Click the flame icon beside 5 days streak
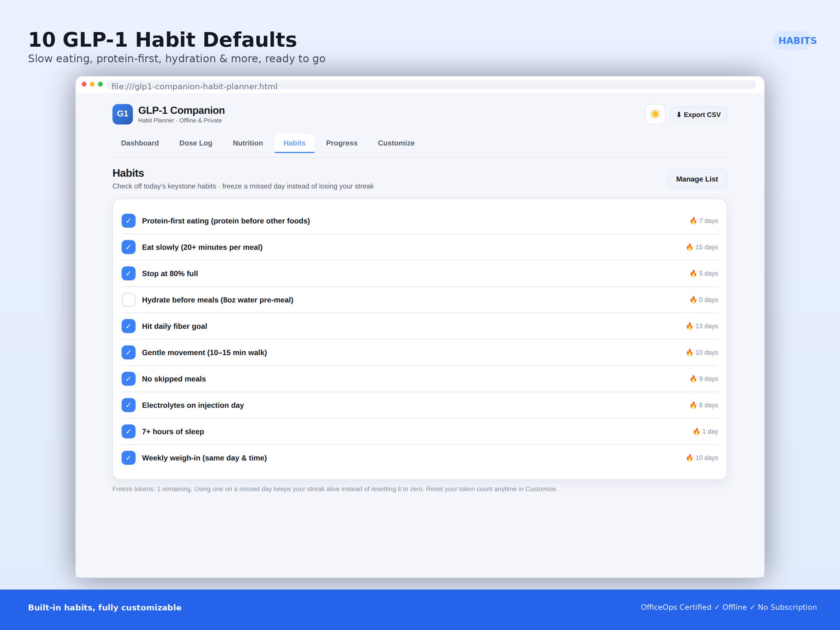Viewport: 840px width, 630px height. pos(693,273)
